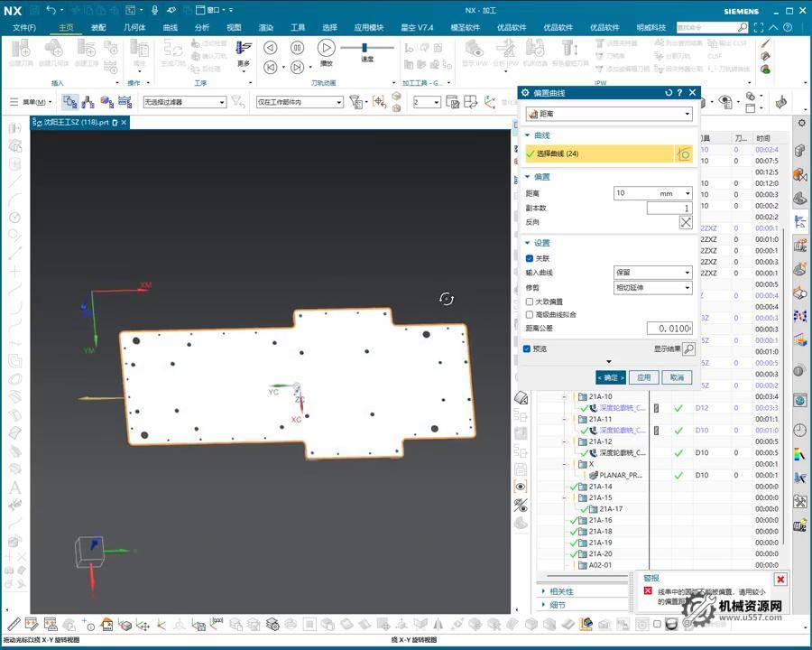Click the undo arrow in title bar
This screenshot has height=650, width=812.
[x=50, y=10]
